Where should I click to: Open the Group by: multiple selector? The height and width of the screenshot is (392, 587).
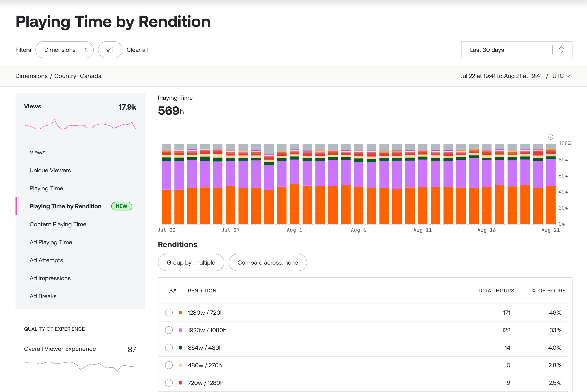point(191,263)
